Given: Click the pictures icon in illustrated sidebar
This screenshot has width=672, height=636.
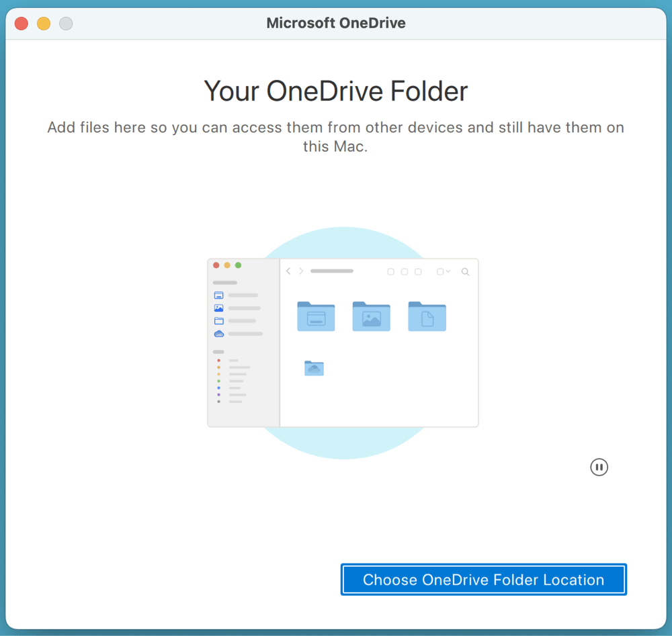Looking at the screenshot, I should click(218, 308).
